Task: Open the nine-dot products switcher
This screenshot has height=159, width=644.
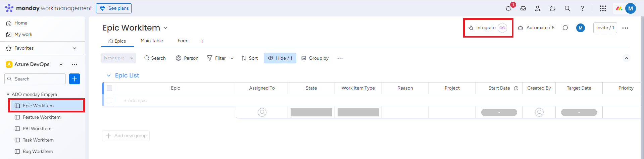Action: [x=603, y=8]
